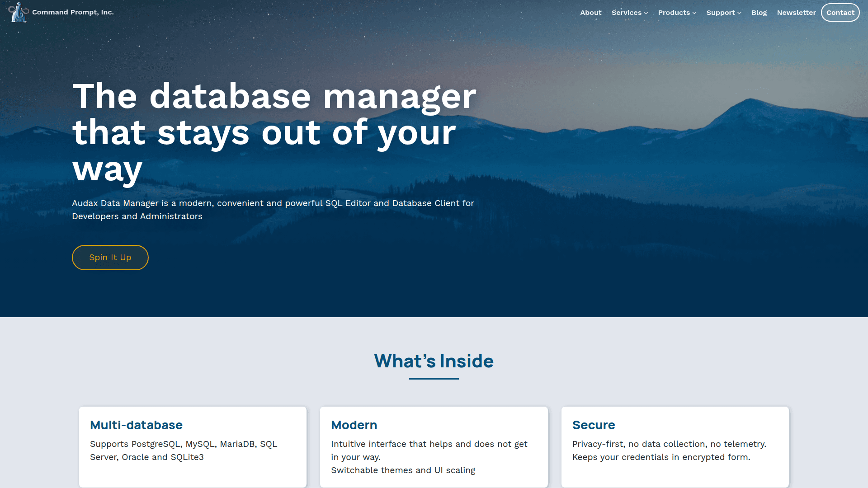Image resolution: width=868 pixels, height=488 pixels.
Task: Open the Blog page
Action: [x=759, y=13]
